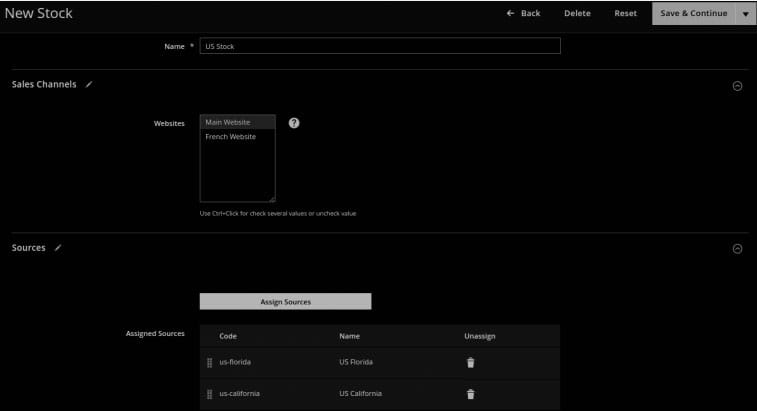This screenshot has width=757, height=411.
Task: Click the pencil icon beside Sales Channels
Action: coord(89,85)
